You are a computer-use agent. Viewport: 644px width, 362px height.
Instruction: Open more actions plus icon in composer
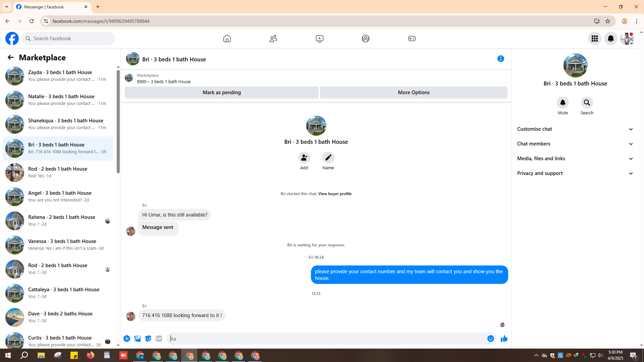[x=127, y=339]
